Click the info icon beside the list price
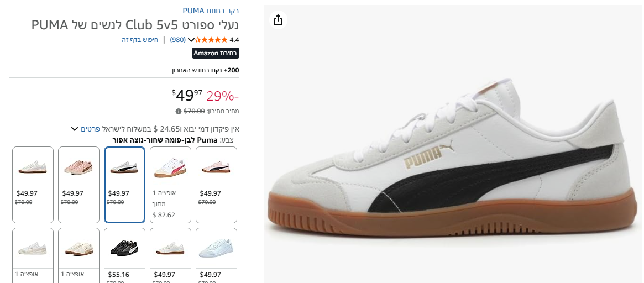The height and width of the screenshot is (283, 644). (x=179, y=111)
